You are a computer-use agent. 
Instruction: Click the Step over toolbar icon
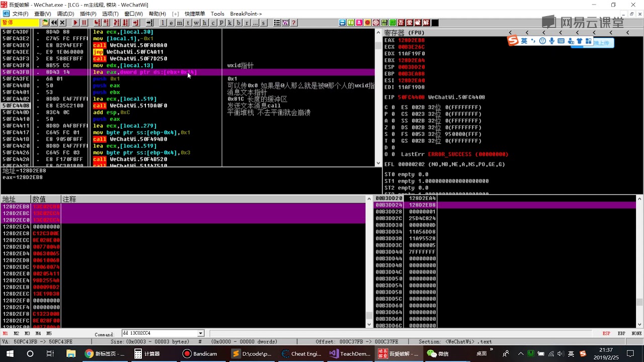(x=106, y=23)
